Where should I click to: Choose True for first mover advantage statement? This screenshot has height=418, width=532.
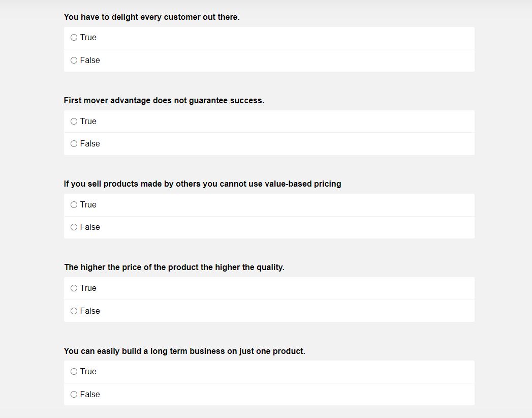[x=74, y=121]
